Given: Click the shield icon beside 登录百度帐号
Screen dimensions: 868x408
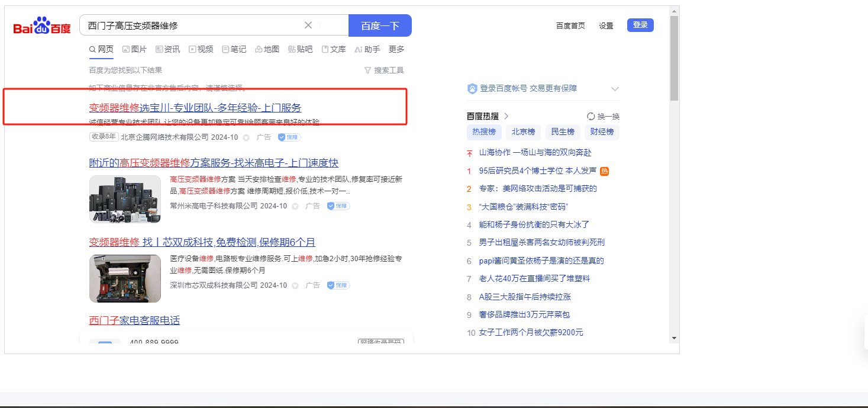Looking at the screenshot, I should (472, 89).
